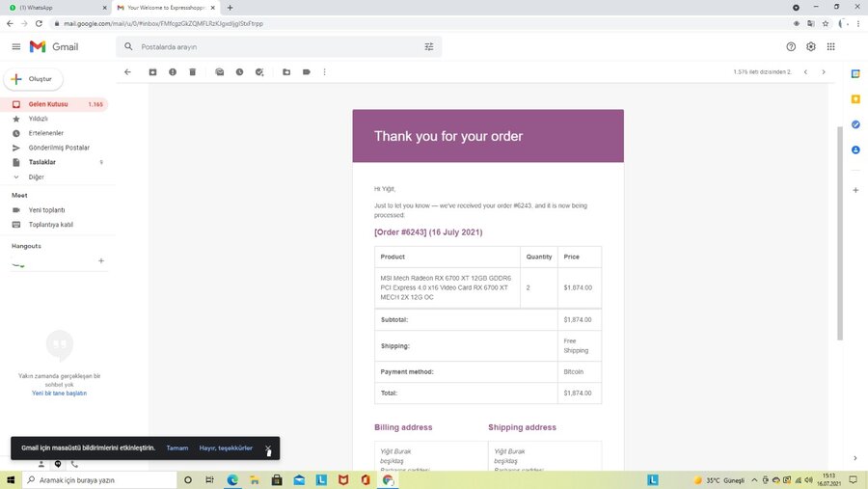Open Google Calendar side panel
Screen dimensions: 868x489
click(x=855, y=73)
